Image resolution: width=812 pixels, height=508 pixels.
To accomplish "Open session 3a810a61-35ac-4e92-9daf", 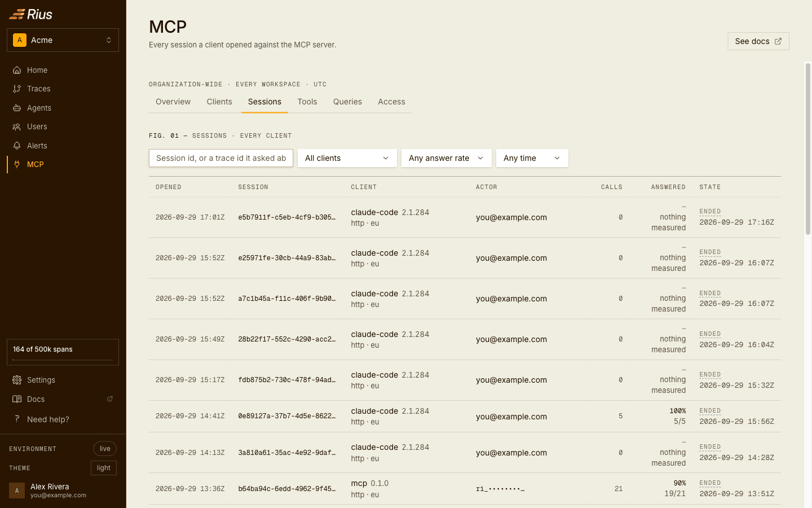I will (286, 453).
